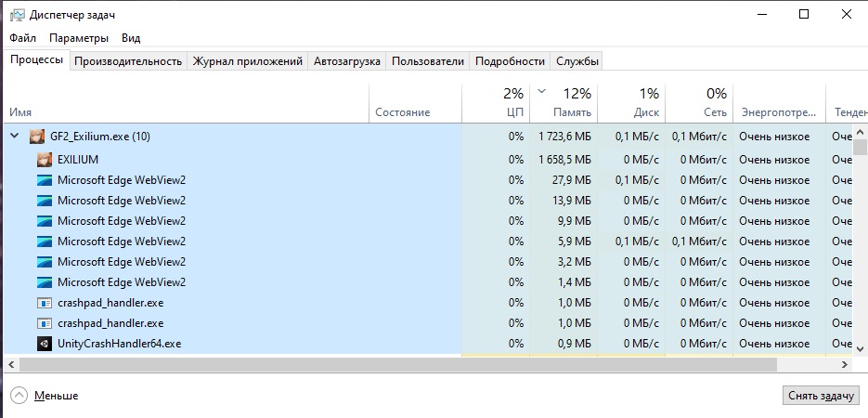Open the Вид menu
The image size is (868, 418).
click(131, 38)
